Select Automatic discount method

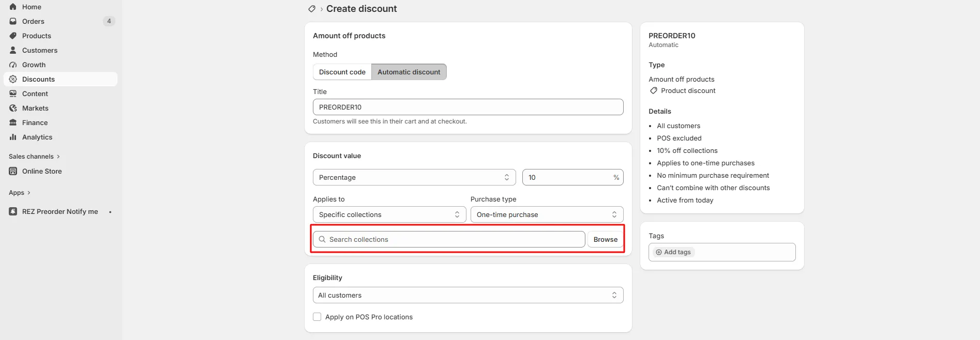point(409,72)
